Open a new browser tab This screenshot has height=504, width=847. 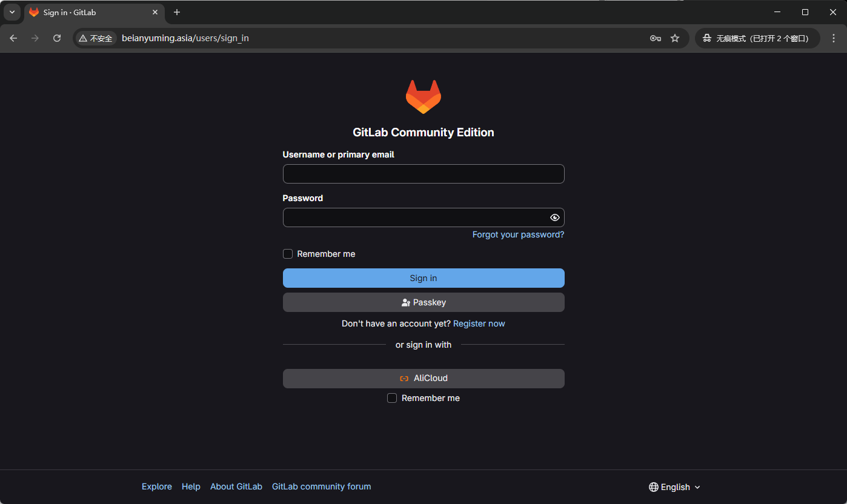pyautogui.click(x=177, y=12)
